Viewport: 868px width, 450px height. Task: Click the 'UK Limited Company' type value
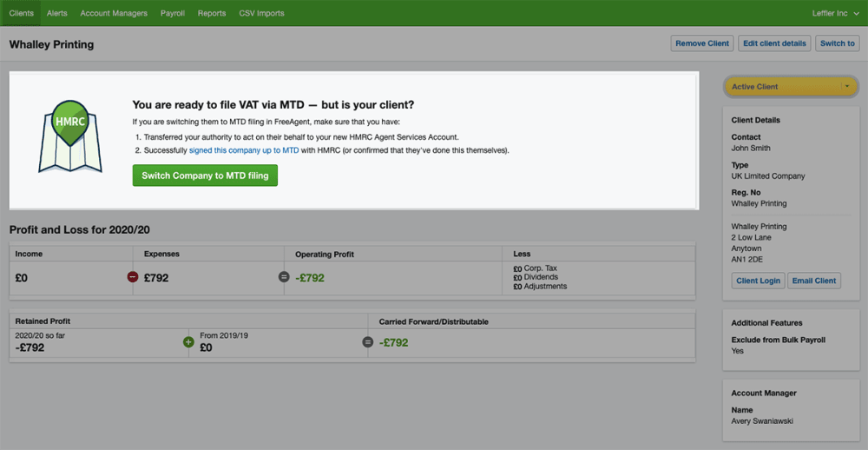768,176
